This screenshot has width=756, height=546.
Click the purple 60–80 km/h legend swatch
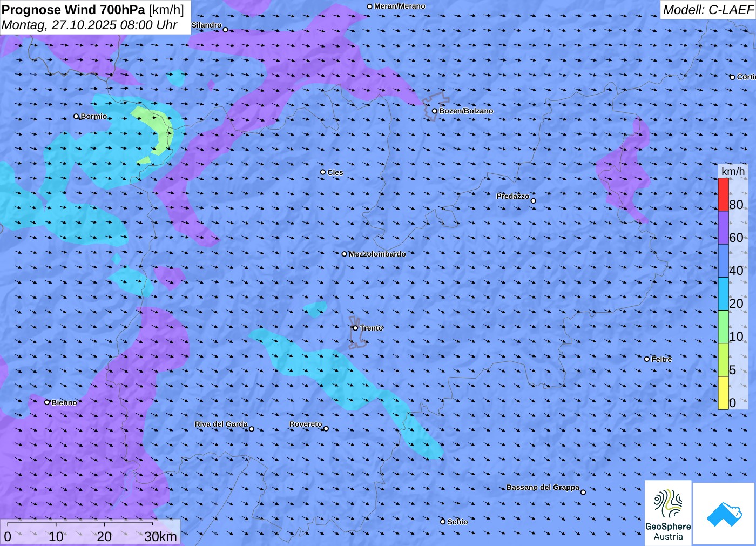point(723,227)
